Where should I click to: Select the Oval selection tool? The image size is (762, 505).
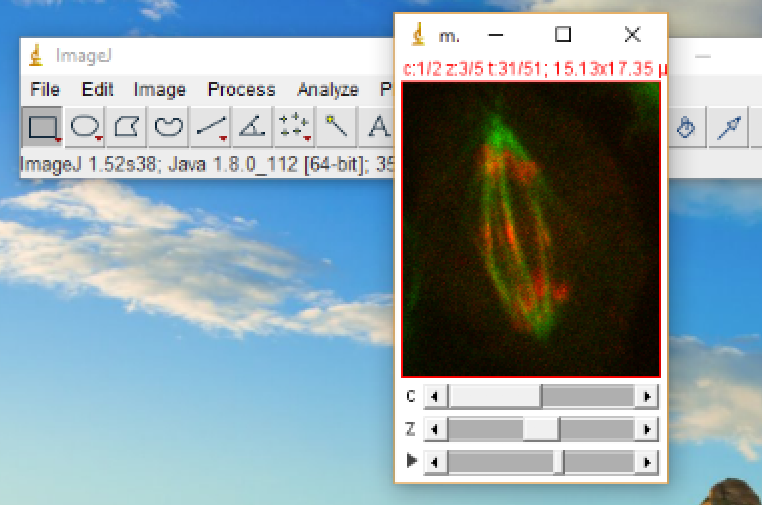[x=85, y=127]
